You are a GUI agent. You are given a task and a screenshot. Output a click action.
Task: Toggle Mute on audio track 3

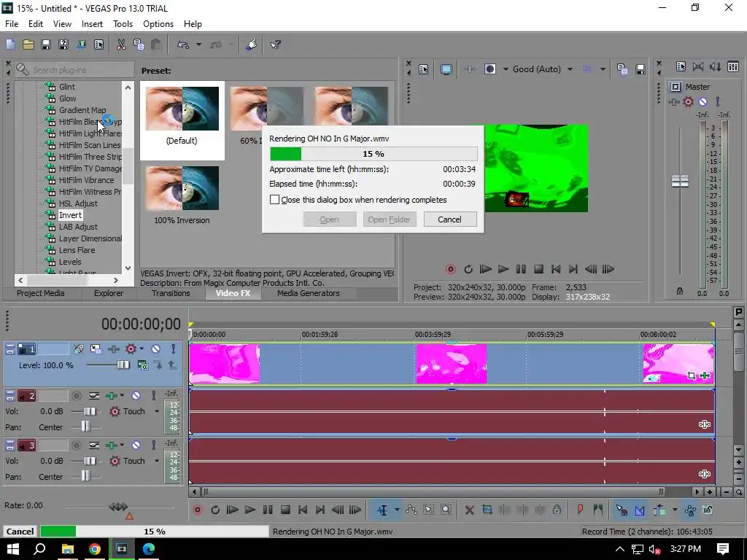point(136,445)
